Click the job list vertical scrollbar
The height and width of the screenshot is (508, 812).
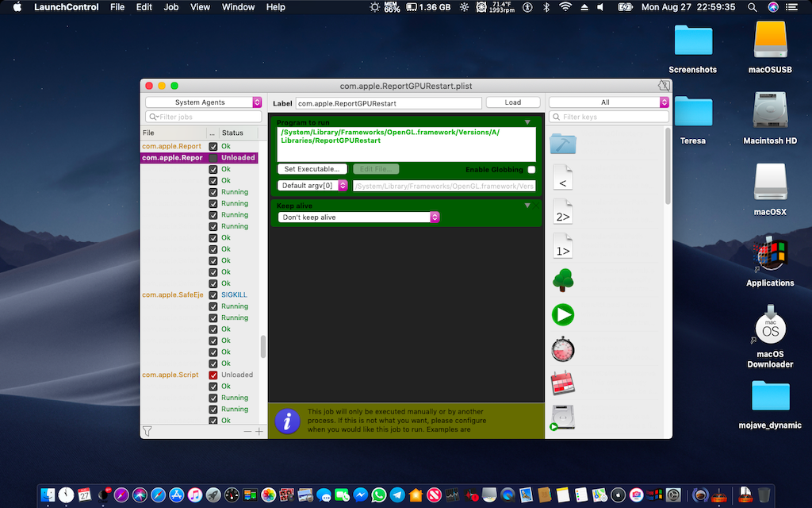pos(263,347)
